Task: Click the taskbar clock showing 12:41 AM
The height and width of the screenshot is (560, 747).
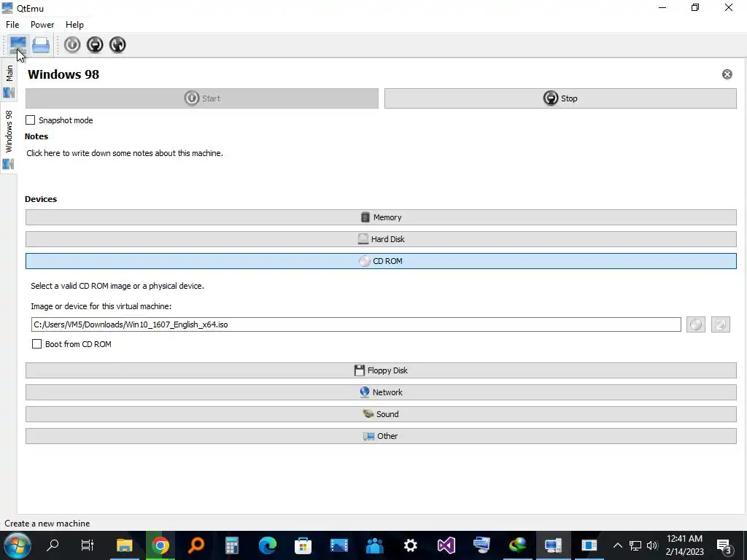Action: coord(684,545)
